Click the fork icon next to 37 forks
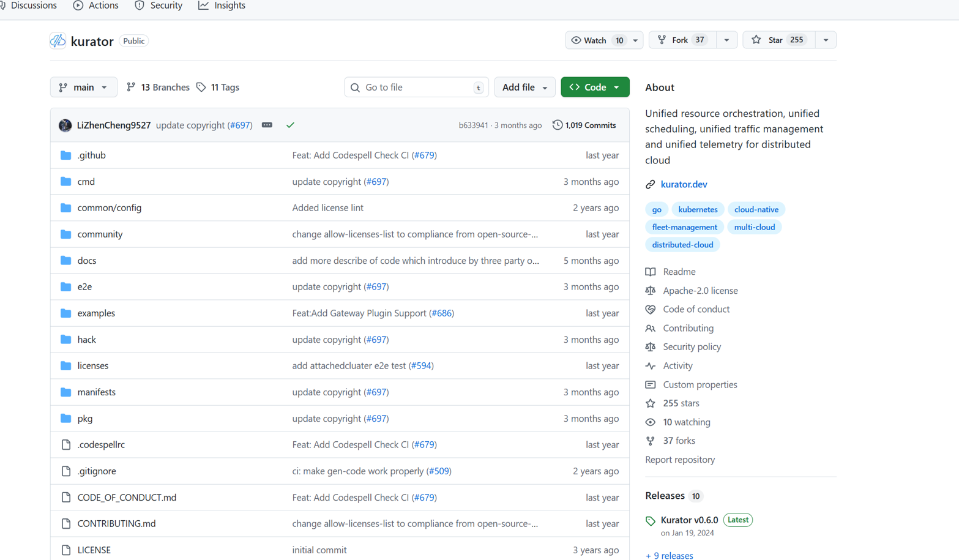This screenshot has height=560, width=959. tap(650, 441)
